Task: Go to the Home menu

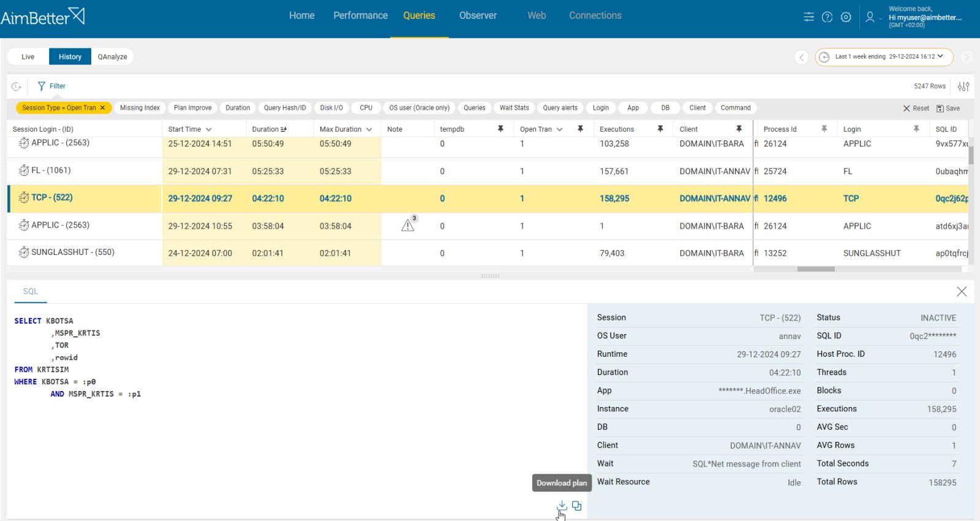Action: [x=302, y=15]
